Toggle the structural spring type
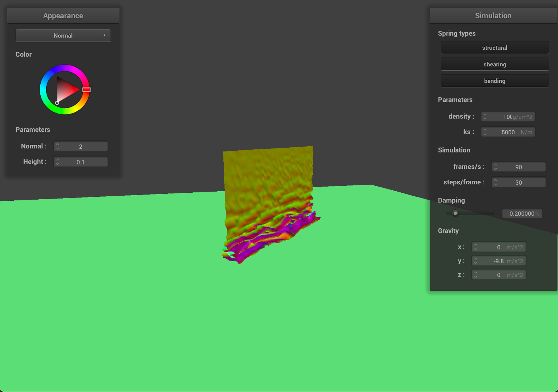Screen dimensions: 558x392 tap(494, 48)
